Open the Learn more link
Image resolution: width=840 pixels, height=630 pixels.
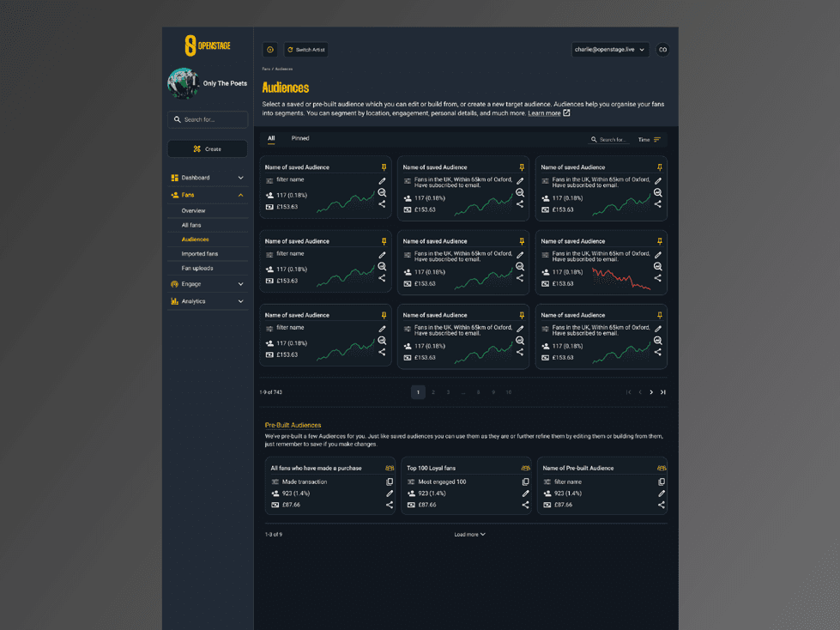[x=543, y=112]
